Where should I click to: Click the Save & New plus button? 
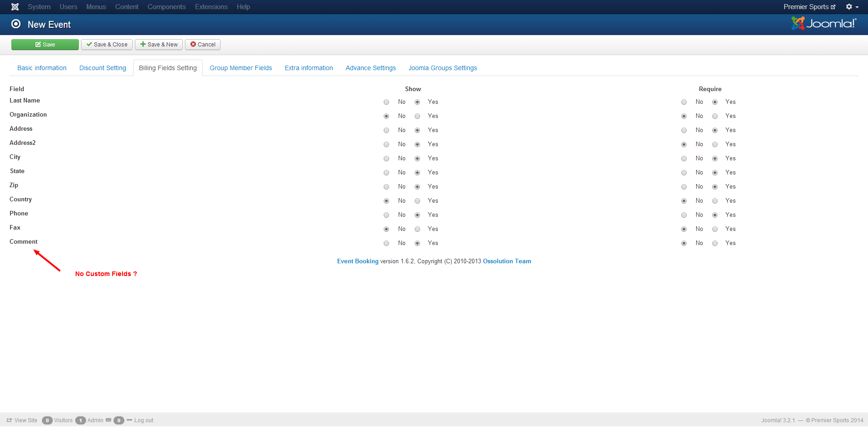pyautogui.click(x=159, y=45)
